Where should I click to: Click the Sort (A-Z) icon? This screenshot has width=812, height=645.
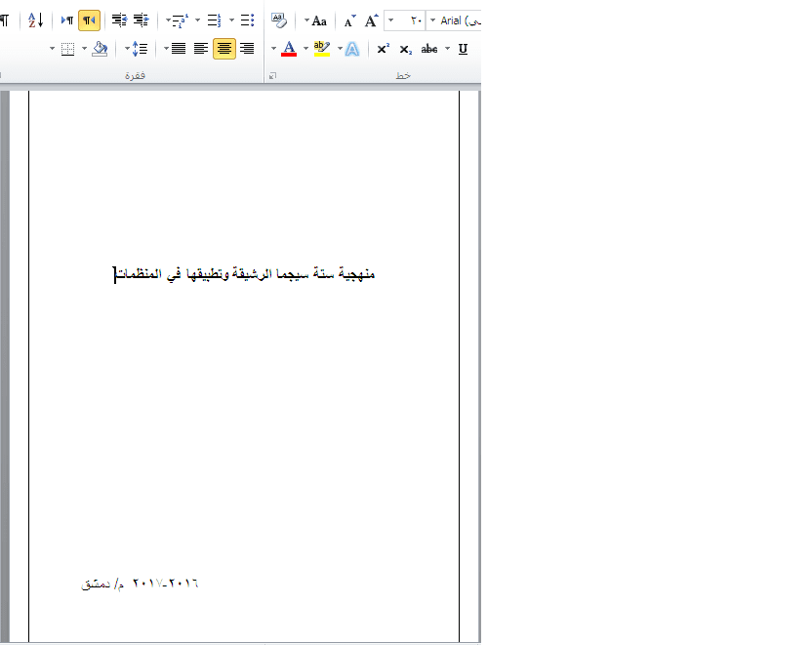coord(35,20)
